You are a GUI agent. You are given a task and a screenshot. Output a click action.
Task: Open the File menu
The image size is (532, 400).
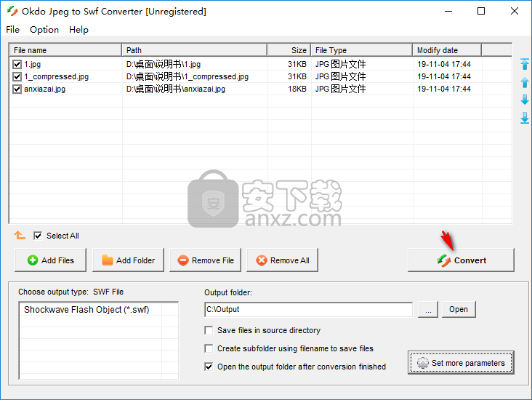(x=12, y=30)
